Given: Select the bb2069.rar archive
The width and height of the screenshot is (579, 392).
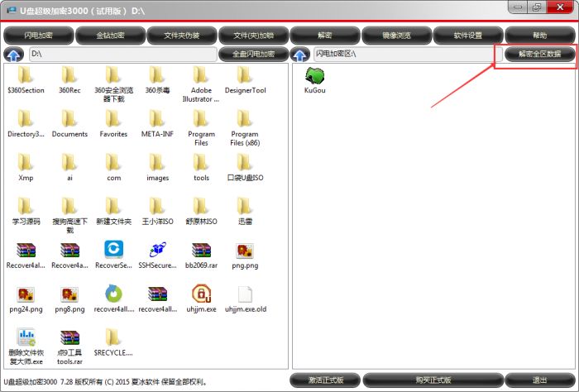Looking at the screenshot, I should 200,249.
